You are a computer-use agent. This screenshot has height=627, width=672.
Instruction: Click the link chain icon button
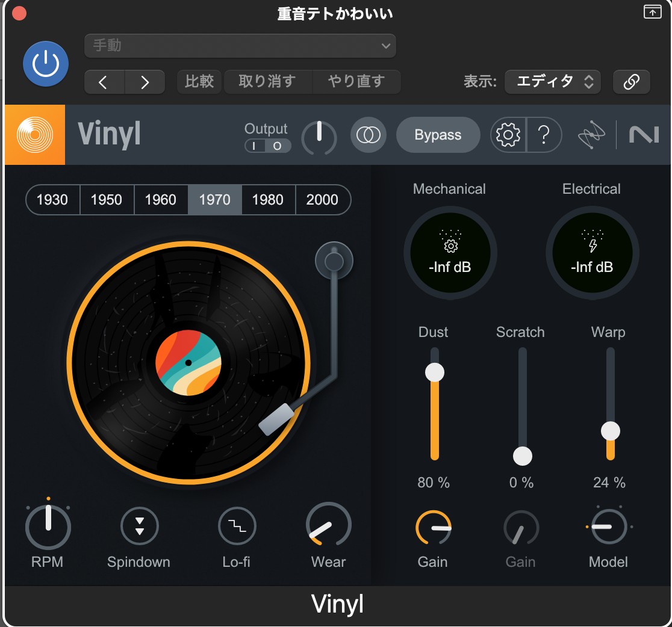point(631,81)
